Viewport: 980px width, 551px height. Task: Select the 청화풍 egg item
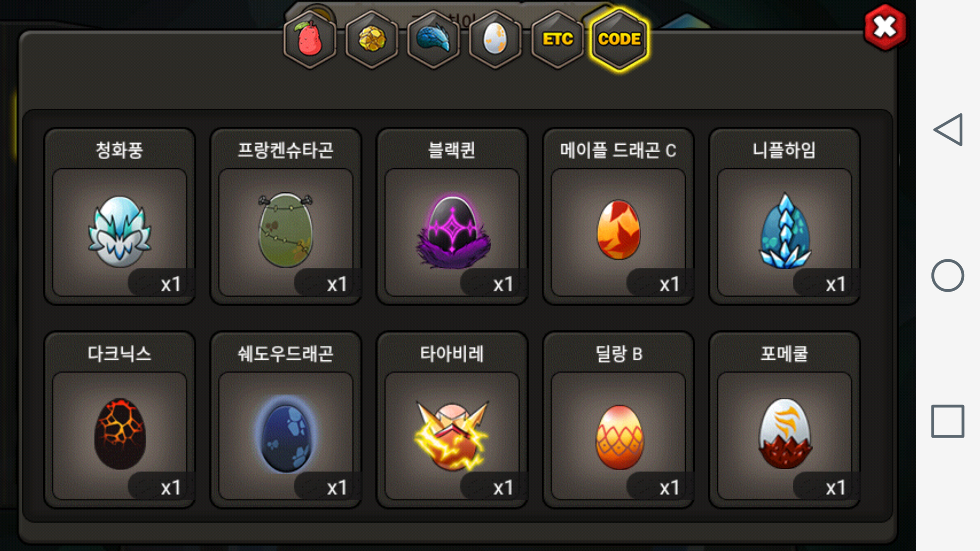(120, 216)
